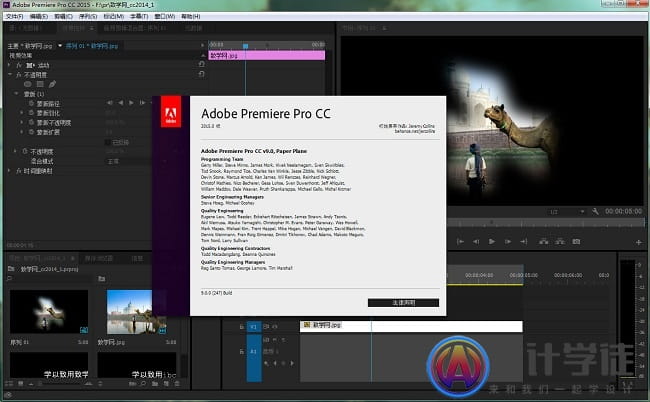Collapse the Opacity effect row
Image resolution: width=650 pixels, height=402 pixels.
[9, 75]
